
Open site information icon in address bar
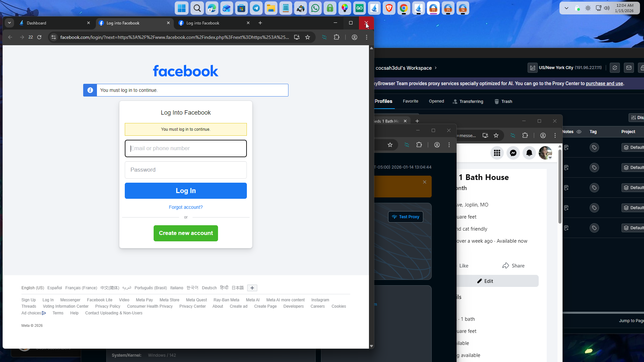tap(54, 37)
